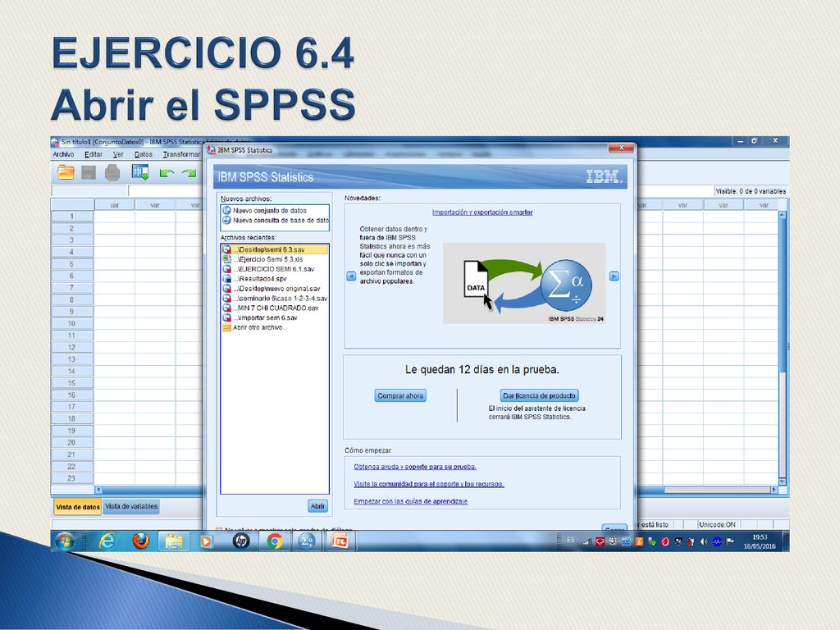The width and height of the screenshot is (840, 630).
Task: Open the media player taskbar icon
Action: (x=206, y=542)
